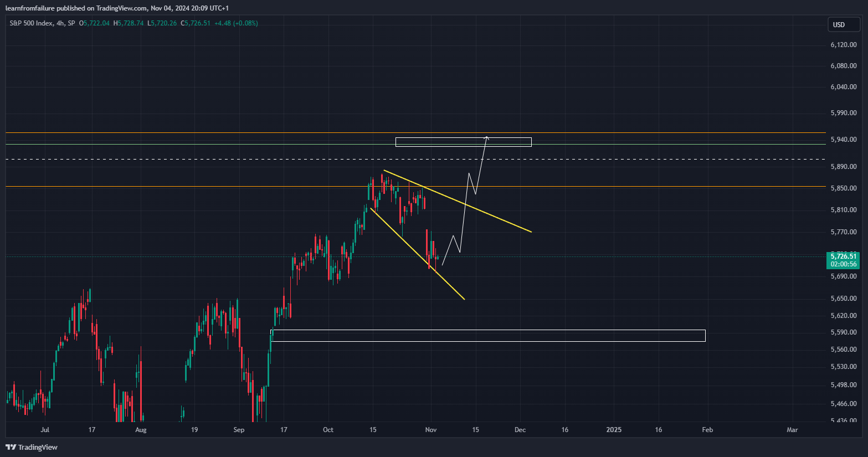Click the Feb label on the time axis
The height and width of the screenshot is (457, 868).
point(707,430)
